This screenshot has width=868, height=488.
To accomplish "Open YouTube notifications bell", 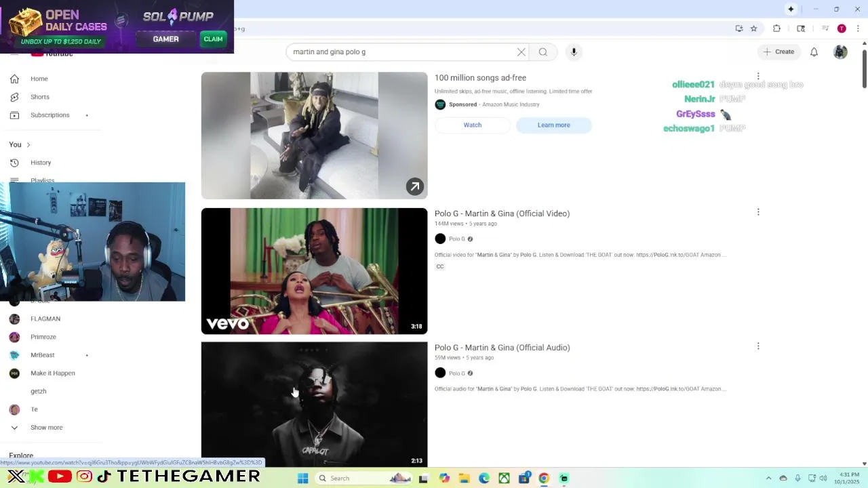I will click(814, 52).
